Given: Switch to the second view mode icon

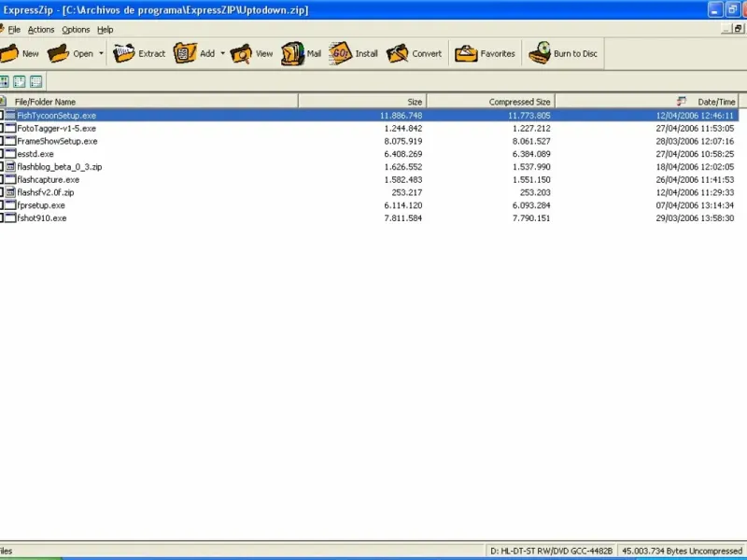Looking at the screenshot, I should (20, 82).
